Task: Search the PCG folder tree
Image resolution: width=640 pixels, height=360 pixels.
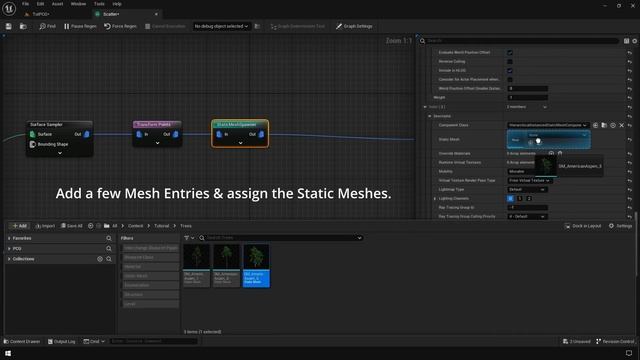Action: 109,248
